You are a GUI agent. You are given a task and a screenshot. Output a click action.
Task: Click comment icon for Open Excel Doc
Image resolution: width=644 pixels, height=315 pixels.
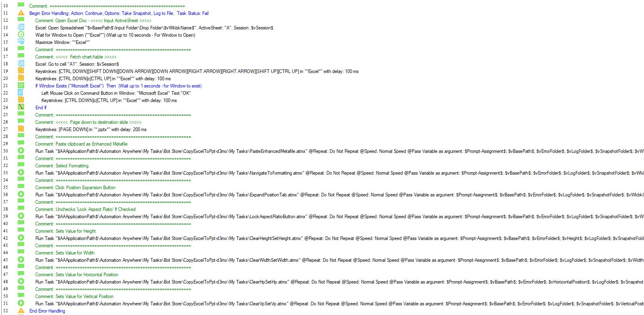pyautogui.click(x=21, y=20)
